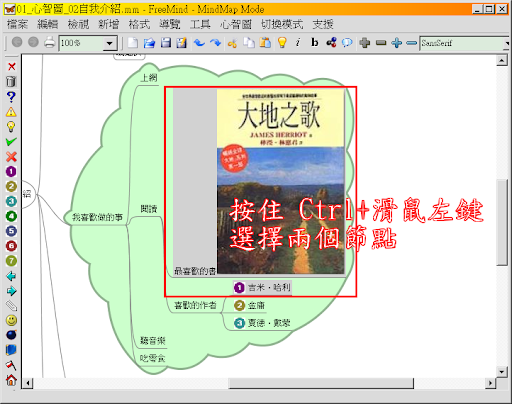Add the blue book icon in sidebar

(11, 350)
